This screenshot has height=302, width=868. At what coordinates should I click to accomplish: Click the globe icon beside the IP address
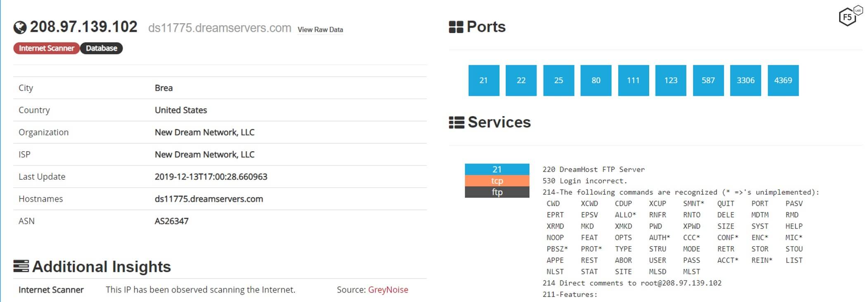point(20,27)
